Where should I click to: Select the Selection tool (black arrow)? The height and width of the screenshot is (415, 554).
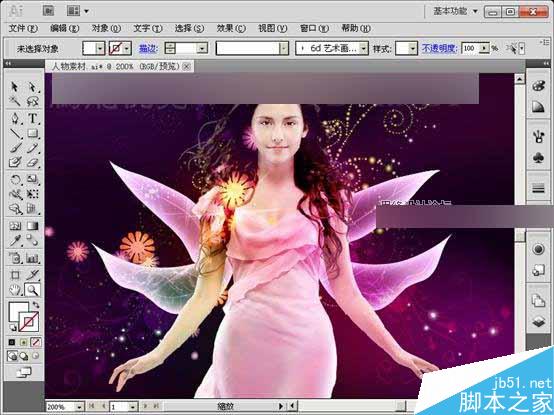point(14,87)
